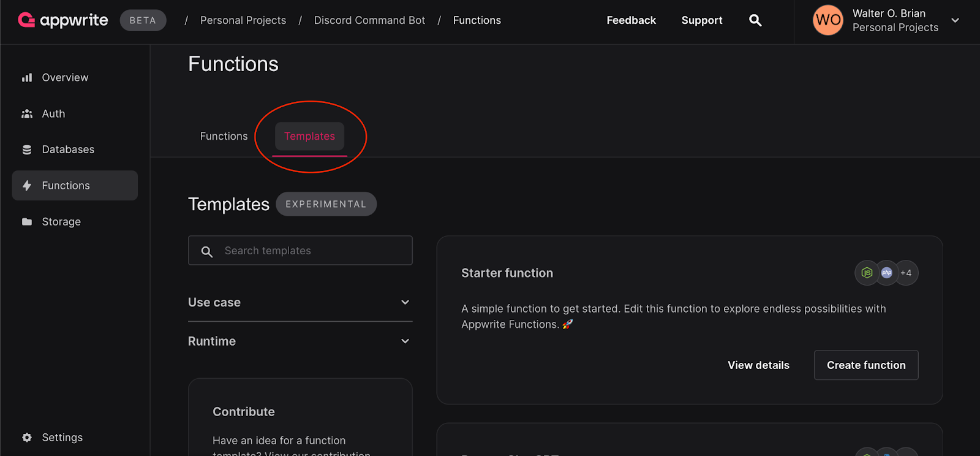The height and width of the screenshot is (456, 980).
Task: Open search with the magnifier icon in header
Action: [x=755, y=20]
